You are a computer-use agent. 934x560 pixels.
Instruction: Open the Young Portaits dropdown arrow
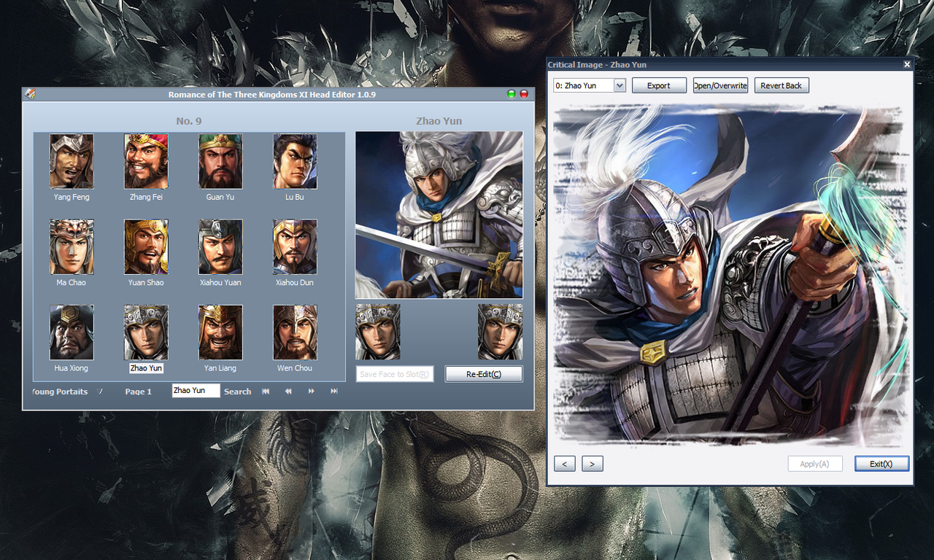tap(101, 392)
